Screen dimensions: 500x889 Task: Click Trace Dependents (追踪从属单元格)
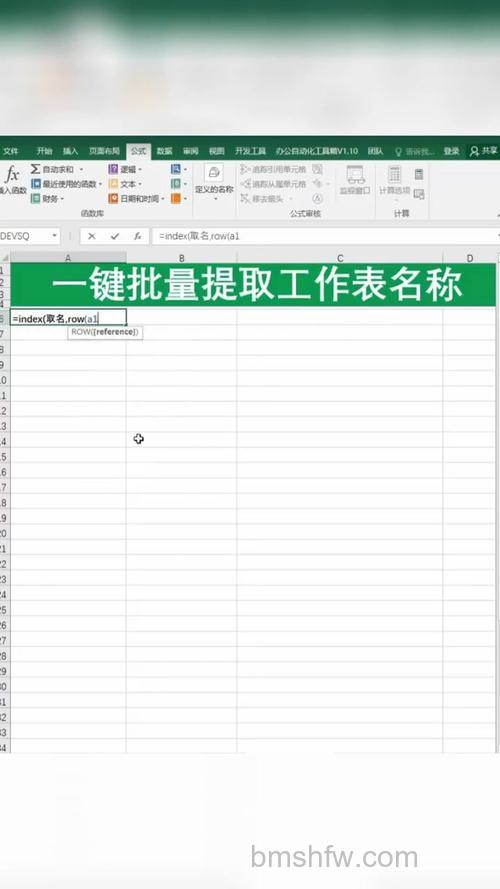pyautogui.click(x=273, y=184)
